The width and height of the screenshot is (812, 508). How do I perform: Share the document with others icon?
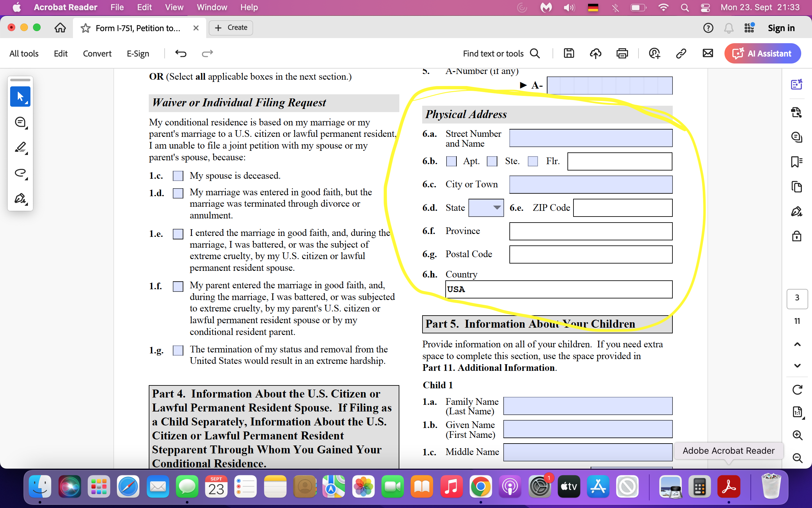point(654,53)
